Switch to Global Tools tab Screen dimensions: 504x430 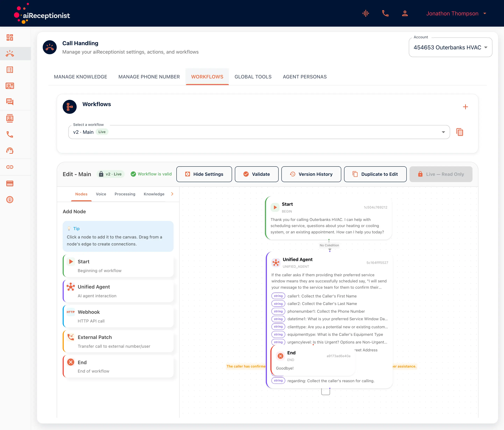tap(253, 77)
